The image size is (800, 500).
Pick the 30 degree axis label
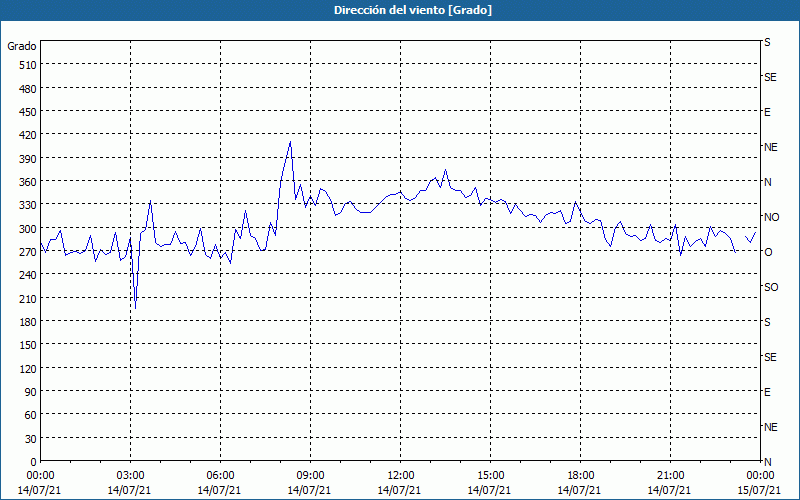tap(31, 439)
